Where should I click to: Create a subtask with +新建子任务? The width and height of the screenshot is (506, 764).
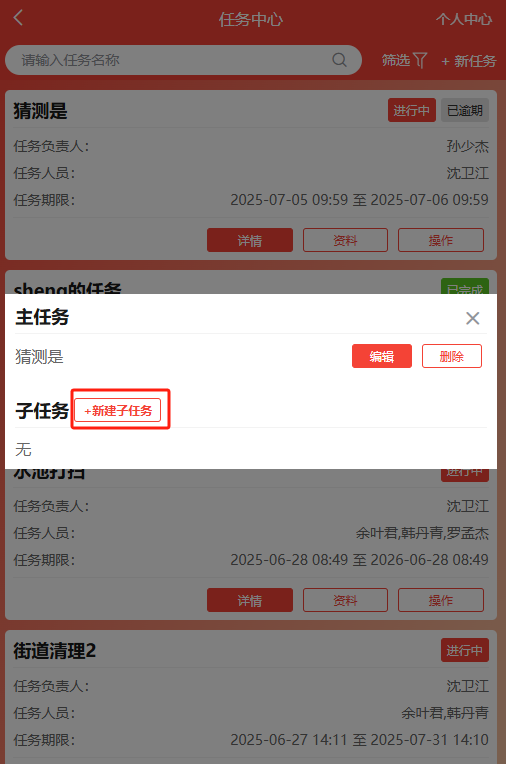(x=117, y=410)
